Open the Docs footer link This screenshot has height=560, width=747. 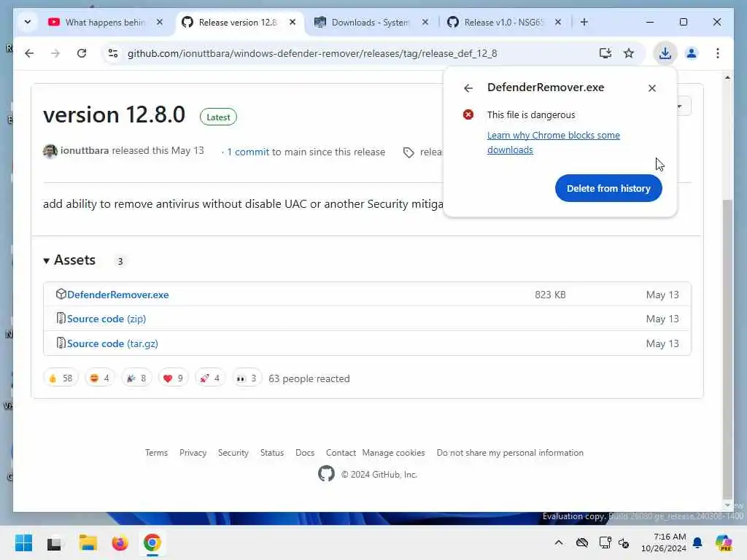click(x=305, y=453)
